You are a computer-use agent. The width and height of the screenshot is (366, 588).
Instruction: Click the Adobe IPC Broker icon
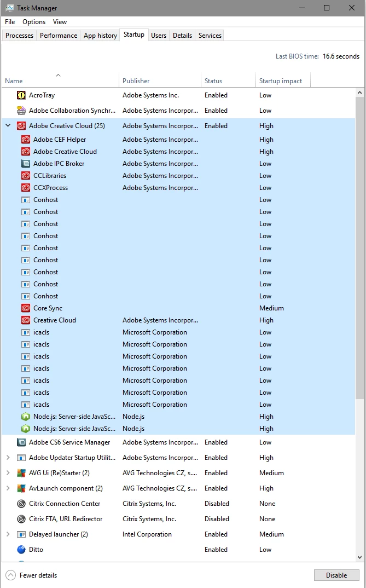26,164
